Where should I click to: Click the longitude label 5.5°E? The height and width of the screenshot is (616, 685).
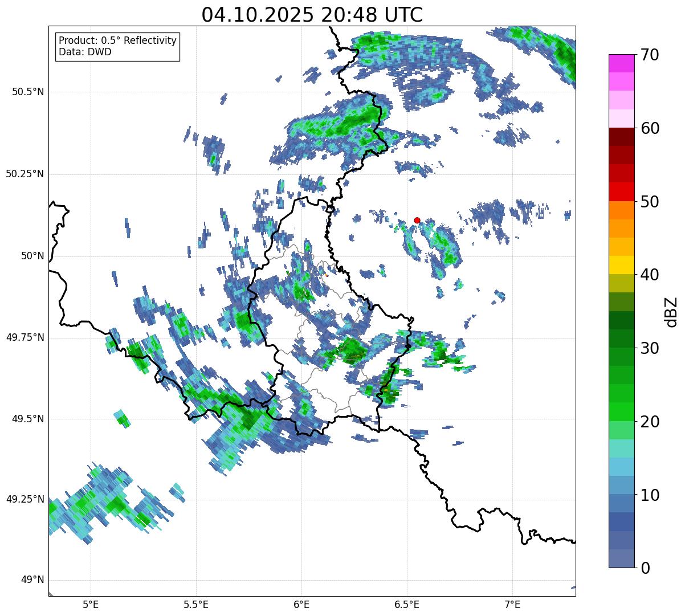click(x=196, y=604)
